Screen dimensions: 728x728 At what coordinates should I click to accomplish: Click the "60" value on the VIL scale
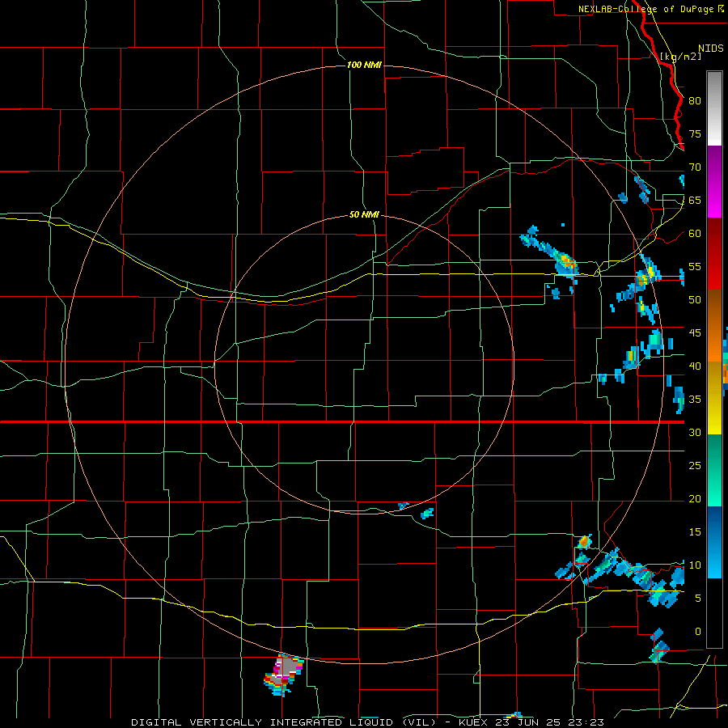point(695,234)
